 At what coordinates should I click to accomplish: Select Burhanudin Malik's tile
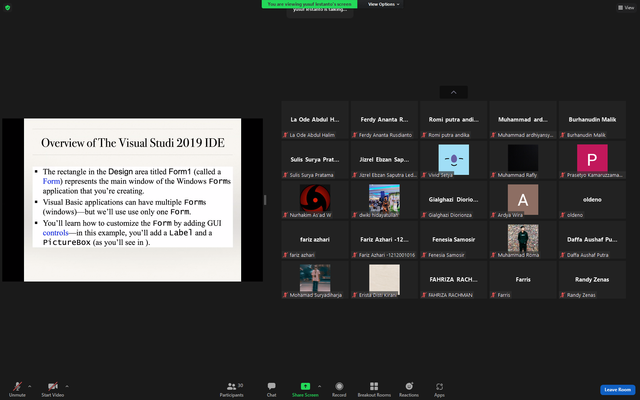[x=592, y=120]
